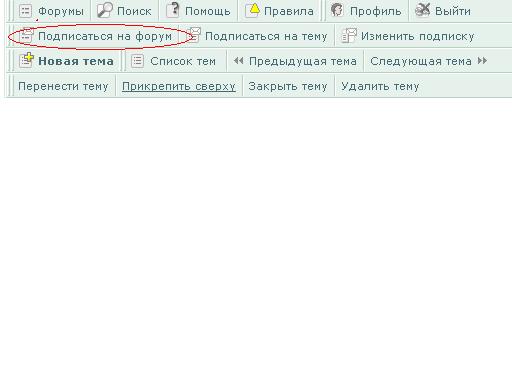Click the Профиль user icon
Screen dimensions: 512x384
point(337,10)
